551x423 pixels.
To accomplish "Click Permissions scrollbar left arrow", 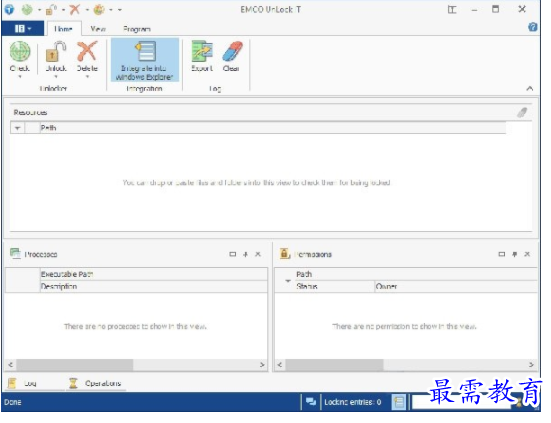I will click(280, 365).
